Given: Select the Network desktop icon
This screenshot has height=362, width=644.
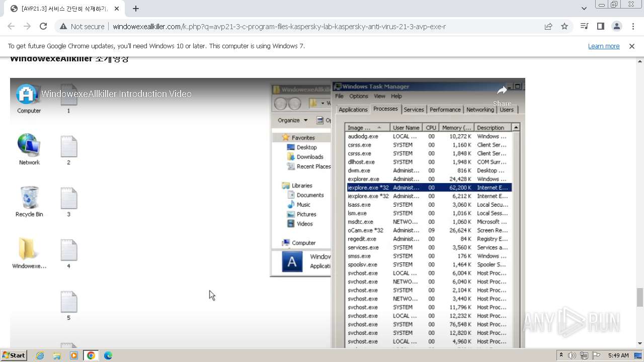Looking at the screenshot, I should [29, 150].
